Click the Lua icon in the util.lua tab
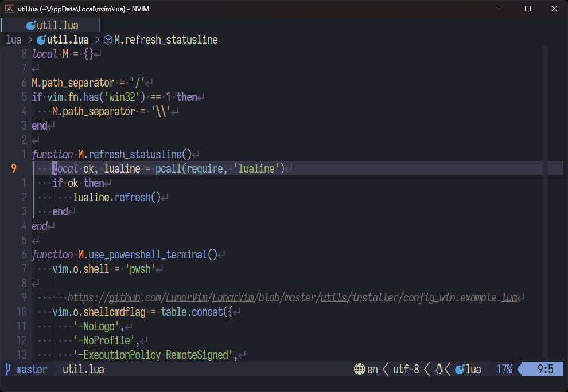The image size is (568, 392). click(31, 25)
